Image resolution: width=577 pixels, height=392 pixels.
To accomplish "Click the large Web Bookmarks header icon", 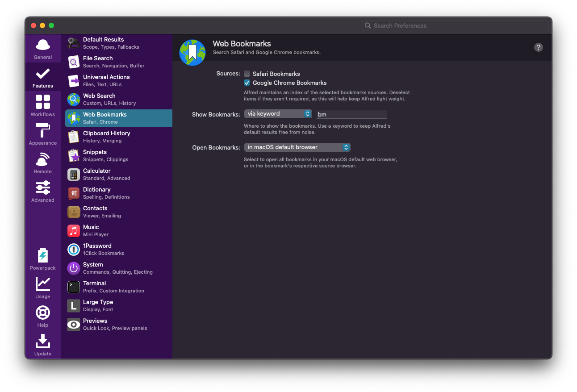I will (x=192, y=52).
